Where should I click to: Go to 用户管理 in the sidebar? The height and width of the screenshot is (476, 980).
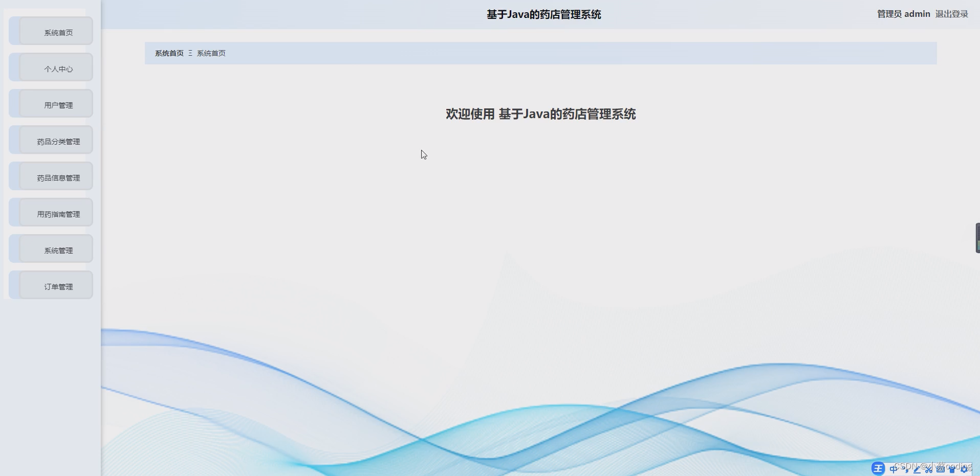point(51,104)
